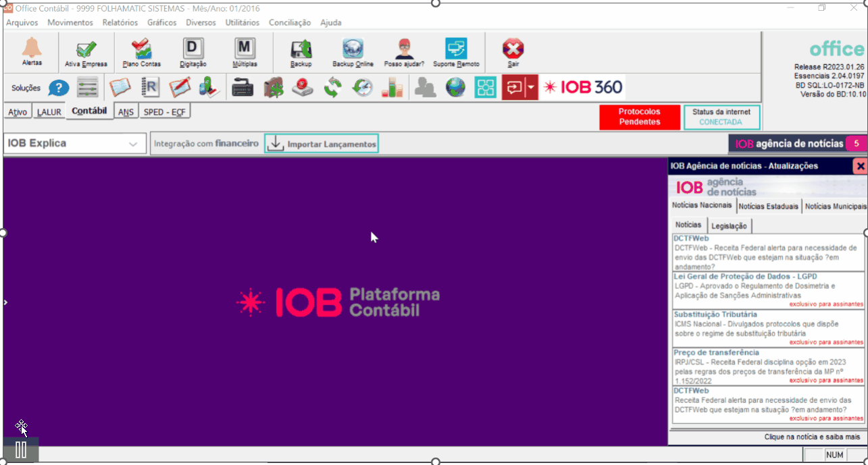Viewport: 868px width, 465px height.
Task: Open the Múltiplas entries icon
Action: (245, 51)
